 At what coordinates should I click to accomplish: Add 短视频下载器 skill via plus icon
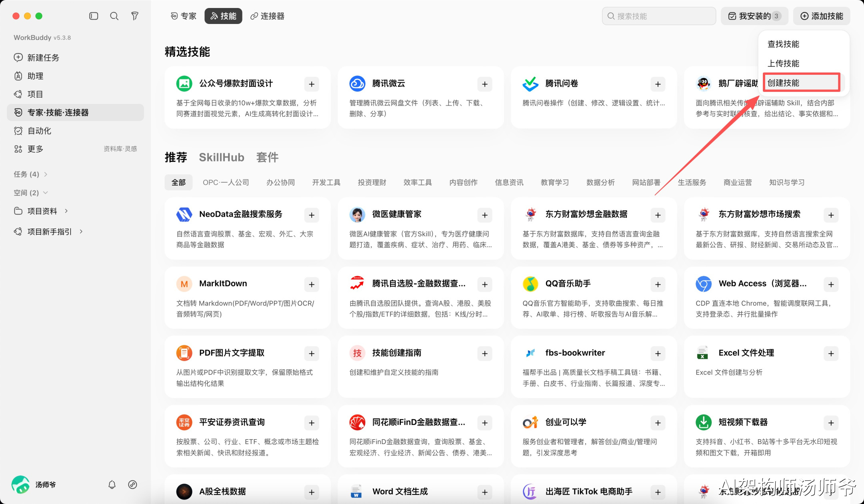coord(831,423)
